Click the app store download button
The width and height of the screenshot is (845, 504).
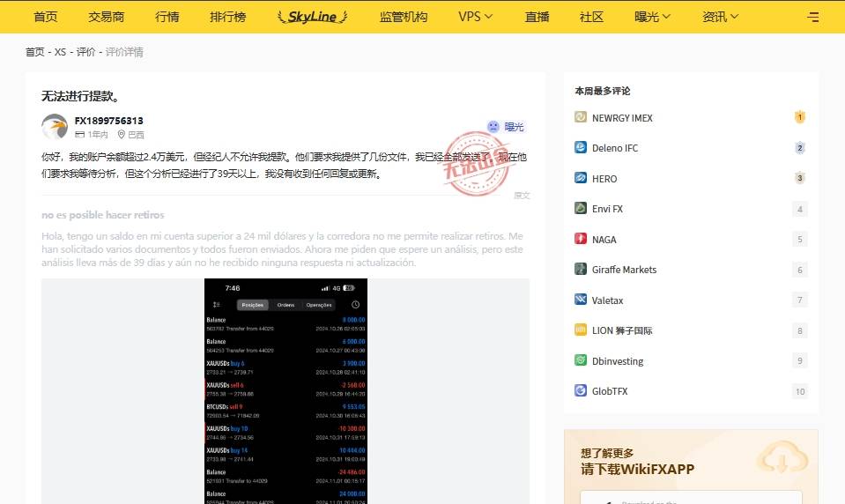[692, 498]
